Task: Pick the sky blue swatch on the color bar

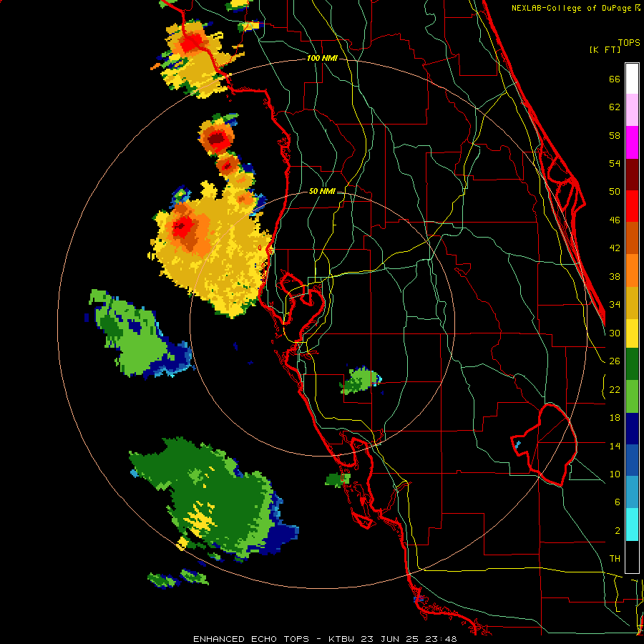Action: [x=632, y=492]
